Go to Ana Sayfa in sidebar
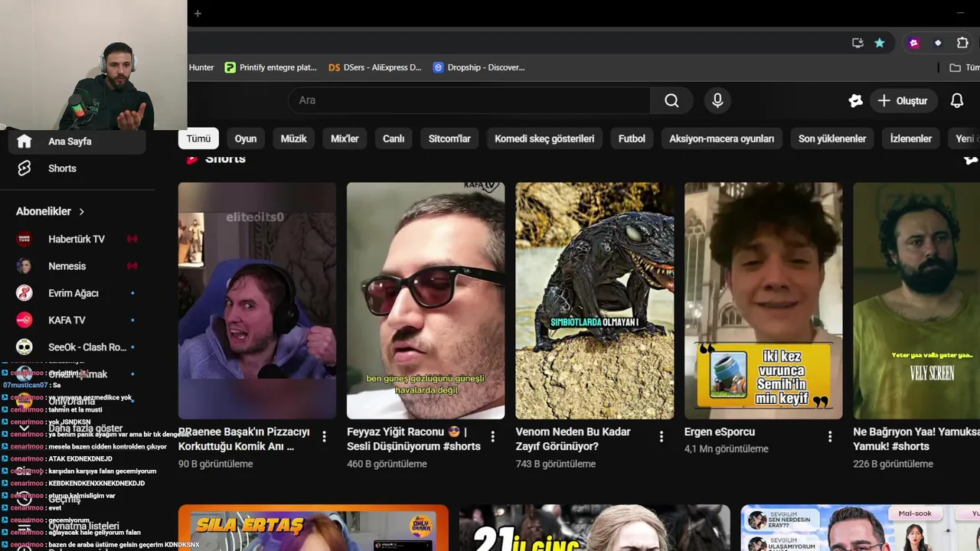Image resolution: width=980 pixels, height=551 pixels. [x=77, y=142]
